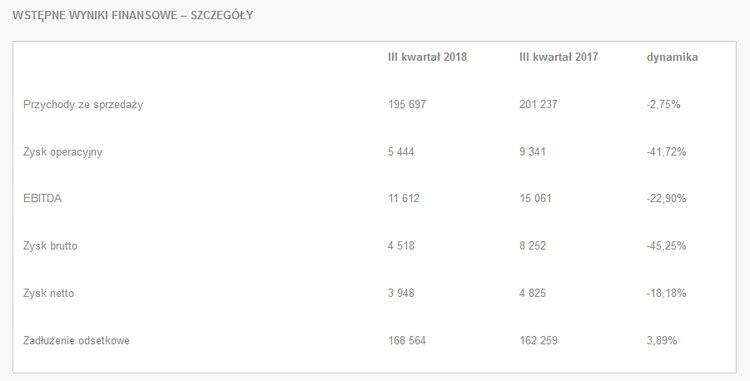750x381 pixels.
Task: Click the EBITDA value 11 612
Action: (404, 198)
